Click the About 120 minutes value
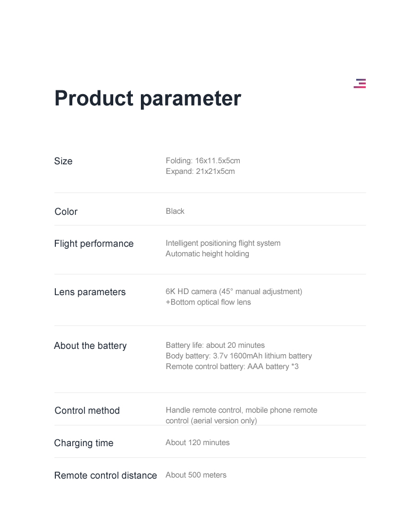 (197, 442)
